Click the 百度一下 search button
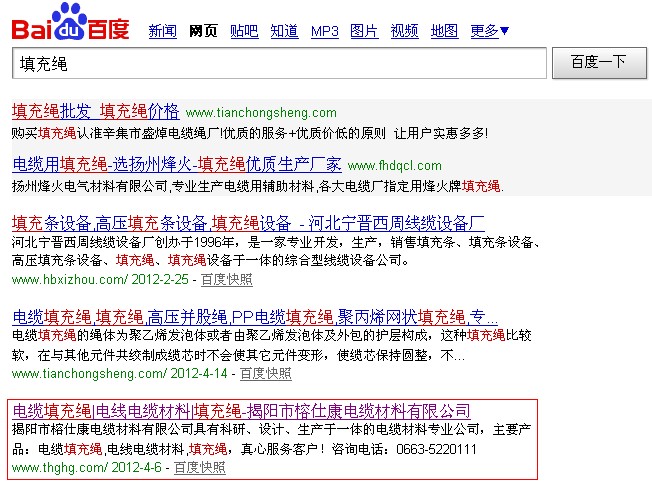Image resolution: width=652 pixels, height=487 pixels. (599, 63)
